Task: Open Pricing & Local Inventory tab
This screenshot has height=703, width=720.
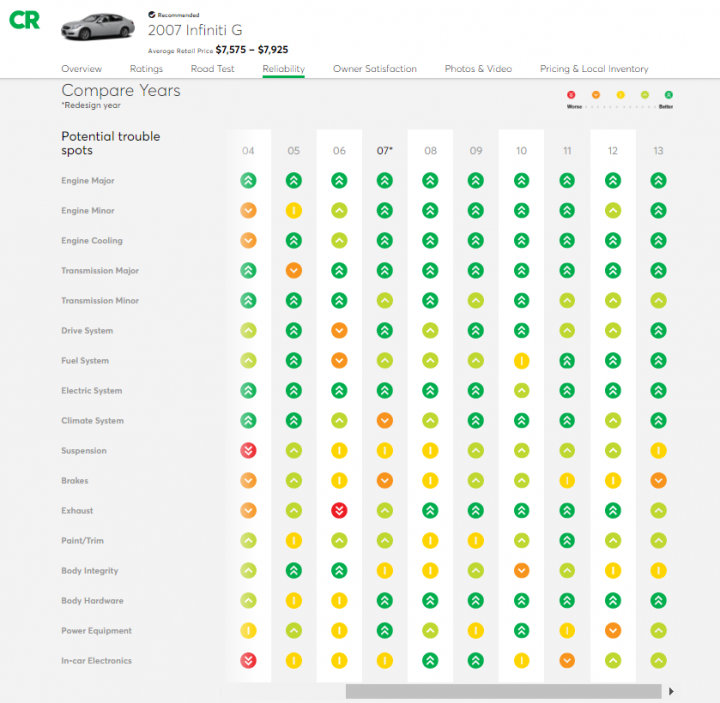Action: click(x=594, y=68)
